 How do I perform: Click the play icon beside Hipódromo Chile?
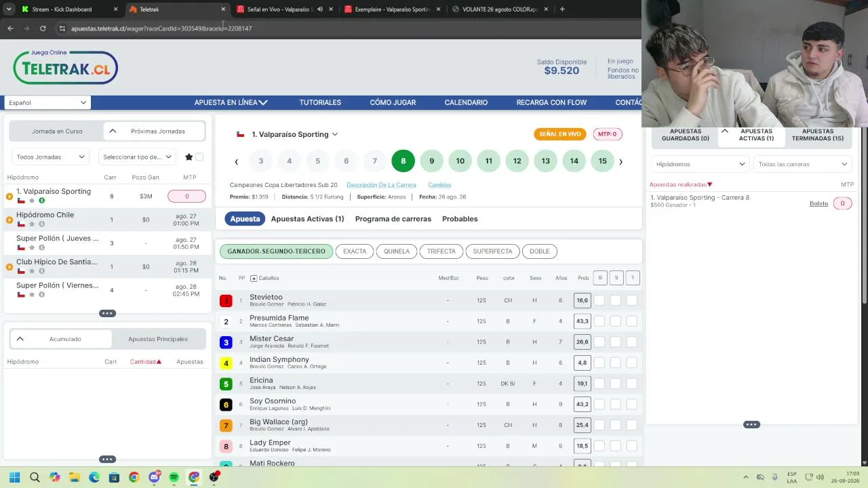(x=9, y=220)
